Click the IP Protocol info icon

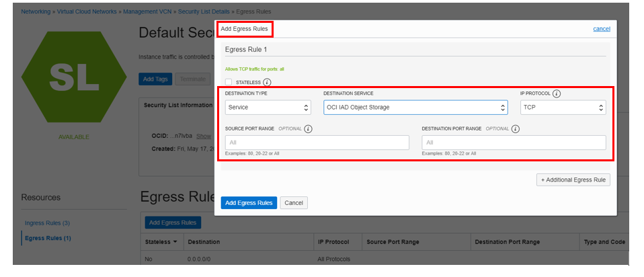(557, 93)
